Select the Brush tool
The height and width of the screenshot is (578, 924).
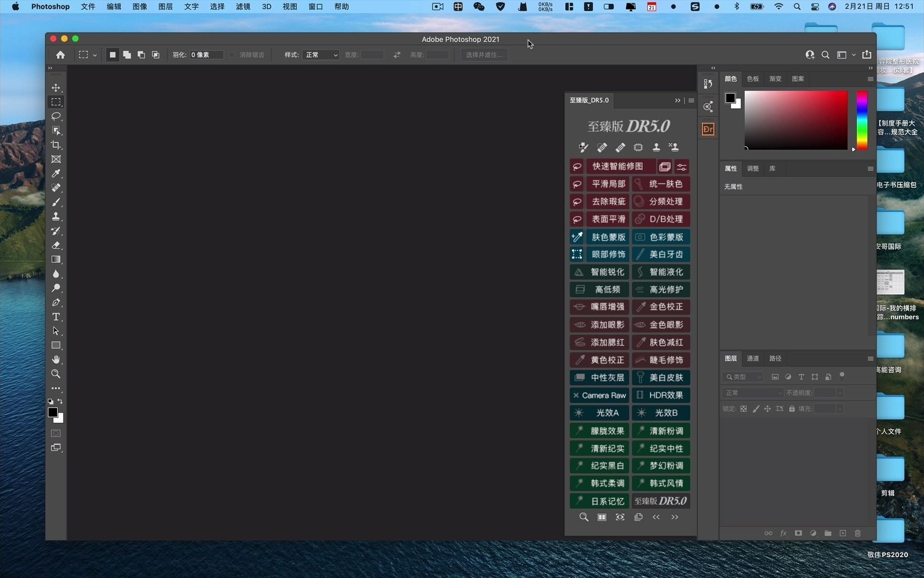(56, 202)
